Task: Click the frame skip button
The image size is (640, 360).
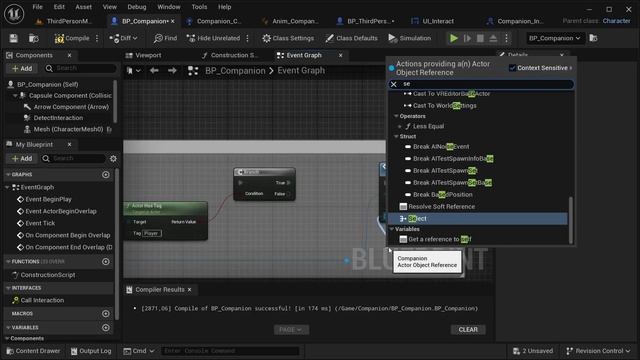Action: pyautogui.click(x=467, y=38)
